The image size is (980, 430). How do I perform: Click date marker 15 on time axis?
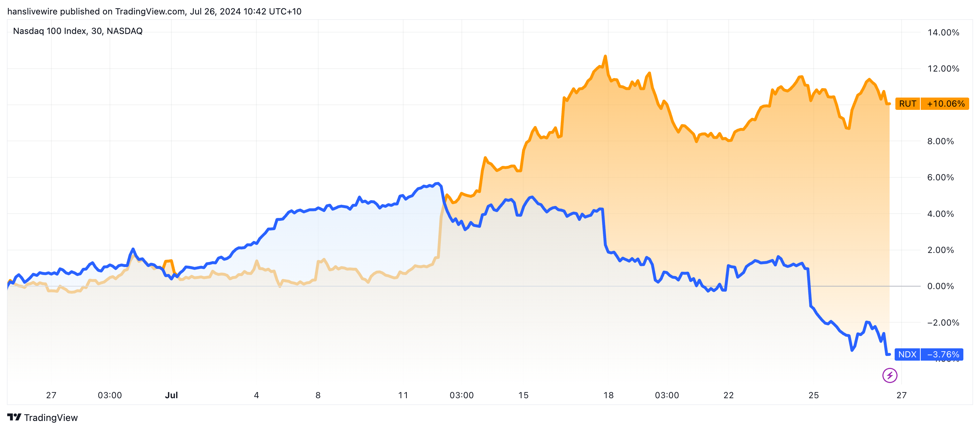523,395
